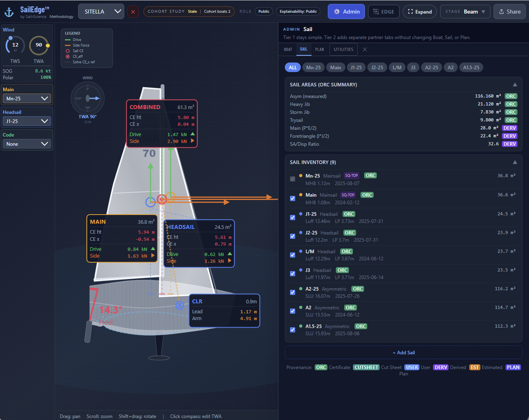This screenshot has width=529, height=420.
Task: Click the ORC badge on A2-25 row
Action: [358, 289]
